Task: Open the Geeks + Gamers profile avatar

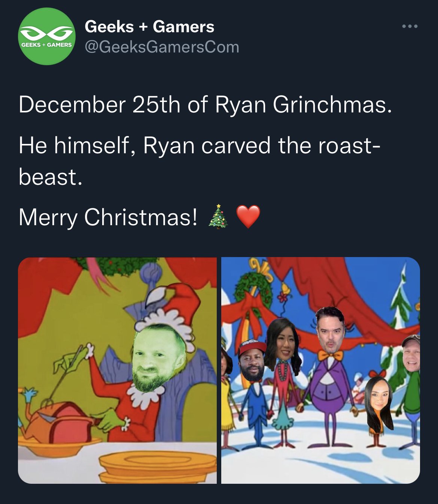Action: pyautogui.click(x=47, y=36)
